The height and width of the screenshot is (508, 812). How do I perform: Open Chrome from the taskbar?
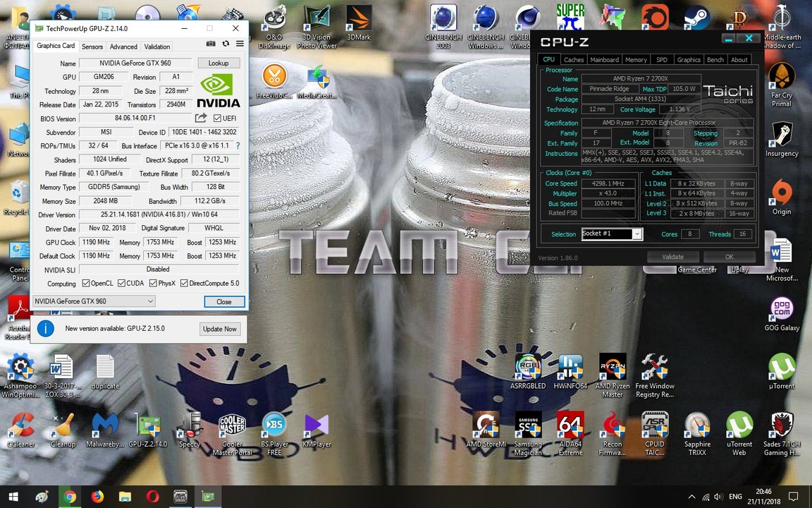click(x=69, y=497)
